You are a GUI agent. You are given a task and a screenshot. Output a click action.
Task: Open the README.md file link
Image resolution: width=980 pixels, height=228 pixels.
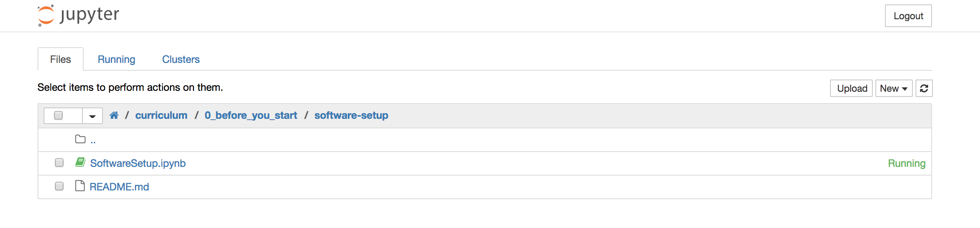point(119,187)
